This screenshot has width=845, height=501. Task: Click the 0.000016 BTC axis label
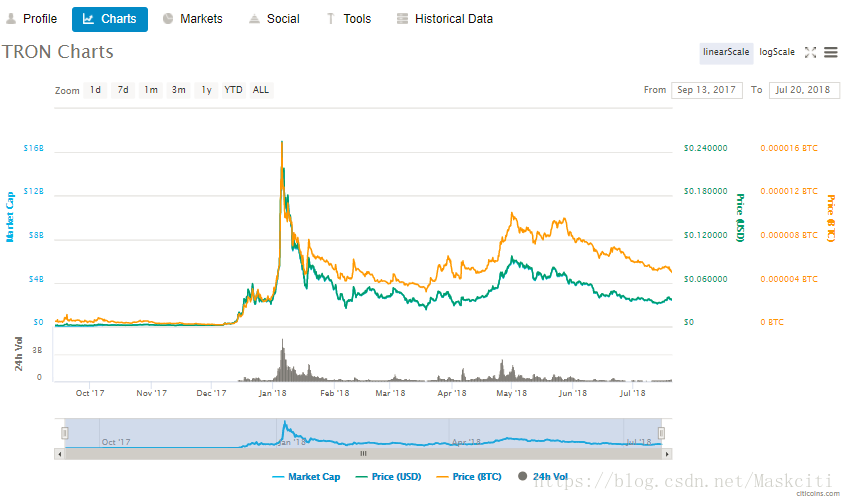pos(789,148)
